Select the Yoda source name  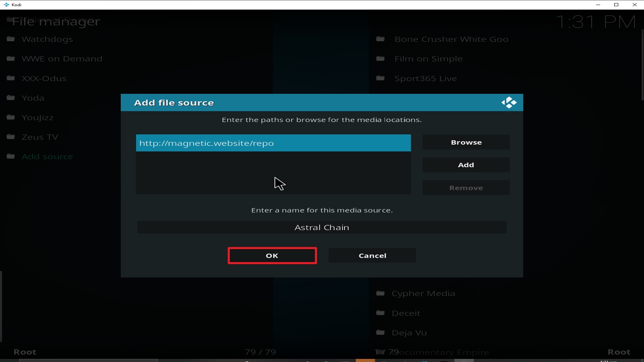point(33,98)
